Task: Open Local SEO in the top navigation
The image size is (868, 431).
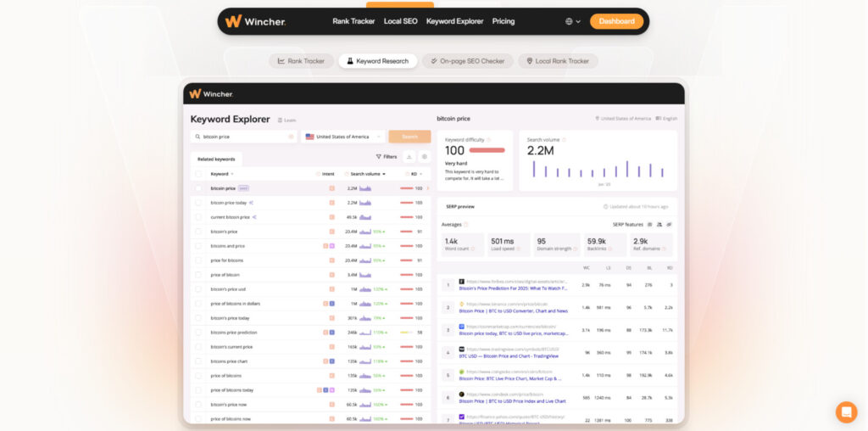Action: click(400, 21)
